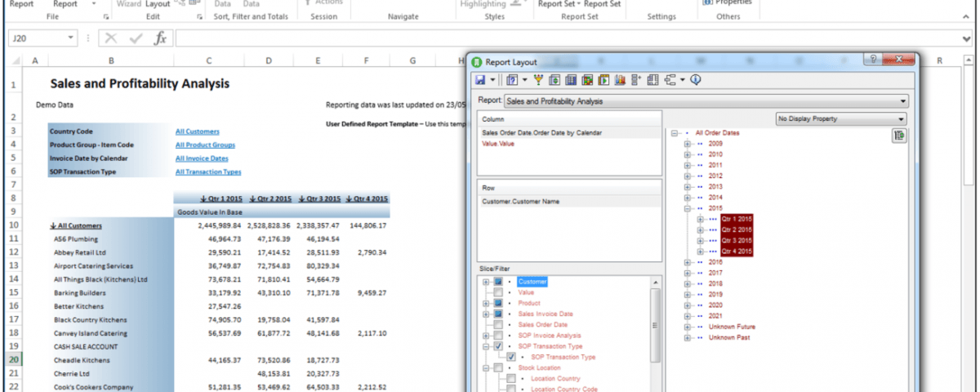Click the information icon in Report Layout toolbar
The width and height of the screenshot is (980, 392).
[x=696, y=80]
